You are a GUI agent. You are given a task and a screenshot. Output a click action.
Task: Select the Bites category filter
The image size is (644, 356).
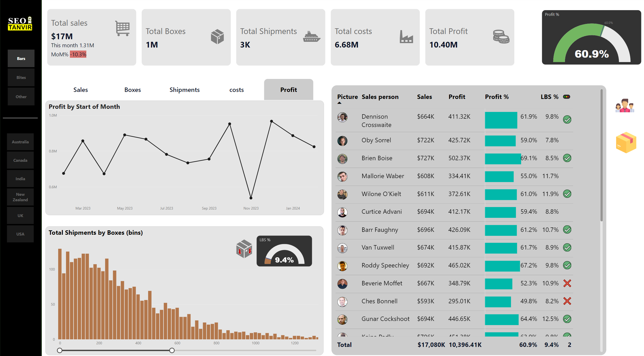click(x=21, y=78)
